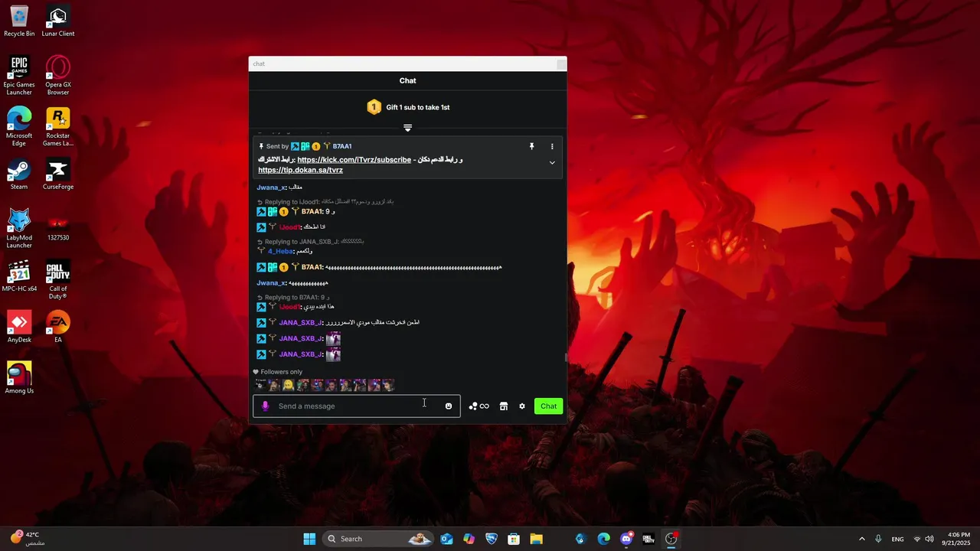
Task: Click username 4_Heba in chat
Action: point(280,251)
